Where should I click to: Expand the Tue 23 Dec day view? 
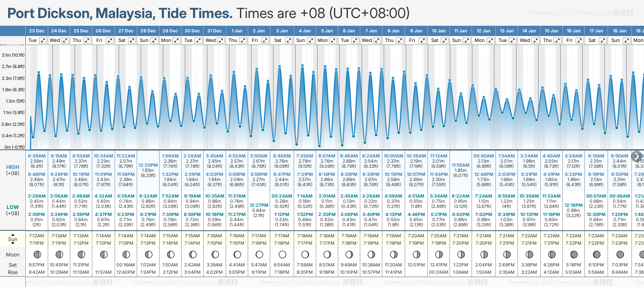pyautogui.click(x=43, y=40)
